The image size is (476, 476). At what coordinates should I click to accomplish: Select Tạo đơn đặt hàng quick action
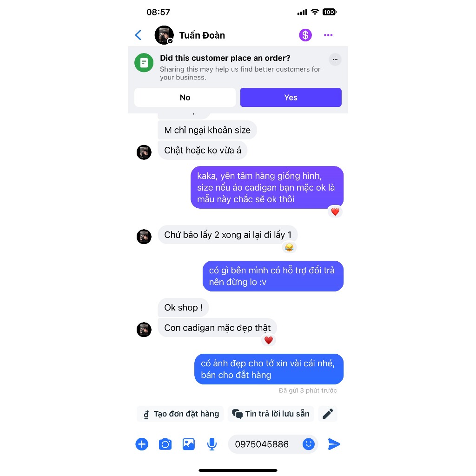tap(180, 414)
